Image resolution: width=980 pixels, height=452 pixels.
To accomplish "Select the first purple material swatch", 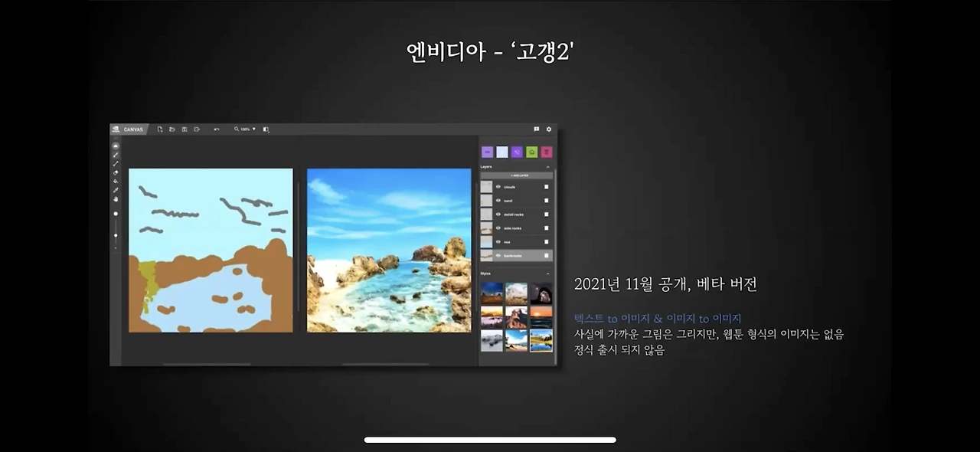I will pyautogui.click(x=487, y=152).
